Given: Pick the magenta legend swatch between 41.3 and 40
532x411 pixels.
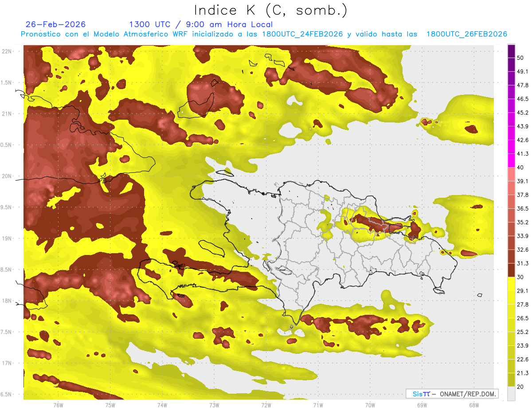Looking at the screenshot, I should 512,160.
